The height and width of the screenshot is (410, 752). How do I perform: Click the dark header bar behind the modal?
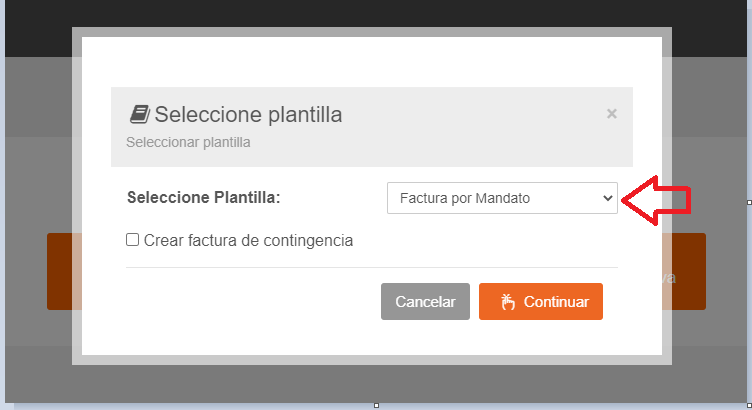tap(376, 13)
